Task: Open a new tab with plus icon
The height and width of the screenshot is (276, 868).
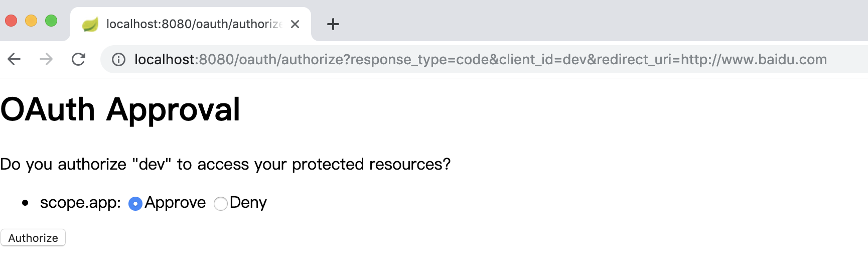Action: click(x=333, y=24)
